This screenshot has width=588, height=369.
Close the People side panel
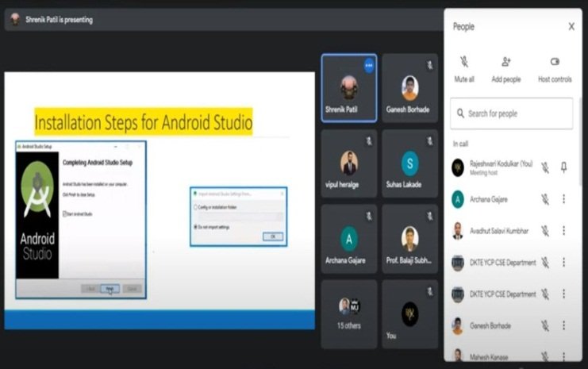571,26
